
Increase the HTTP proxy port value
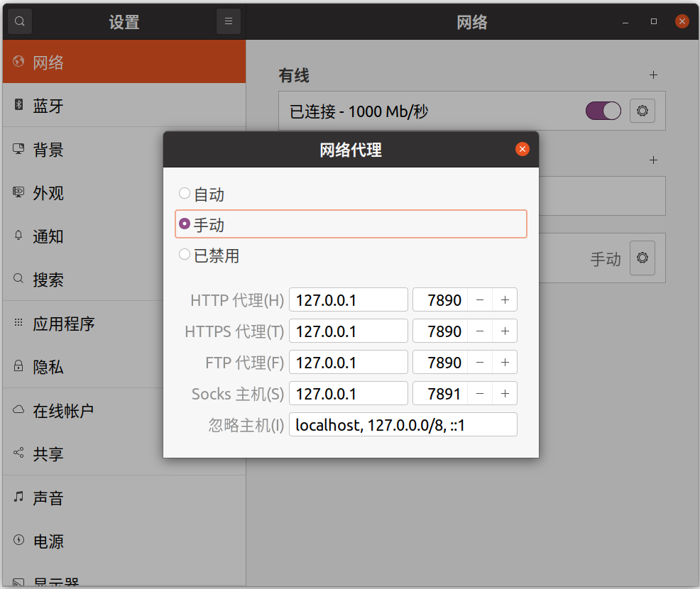(505, 300)
